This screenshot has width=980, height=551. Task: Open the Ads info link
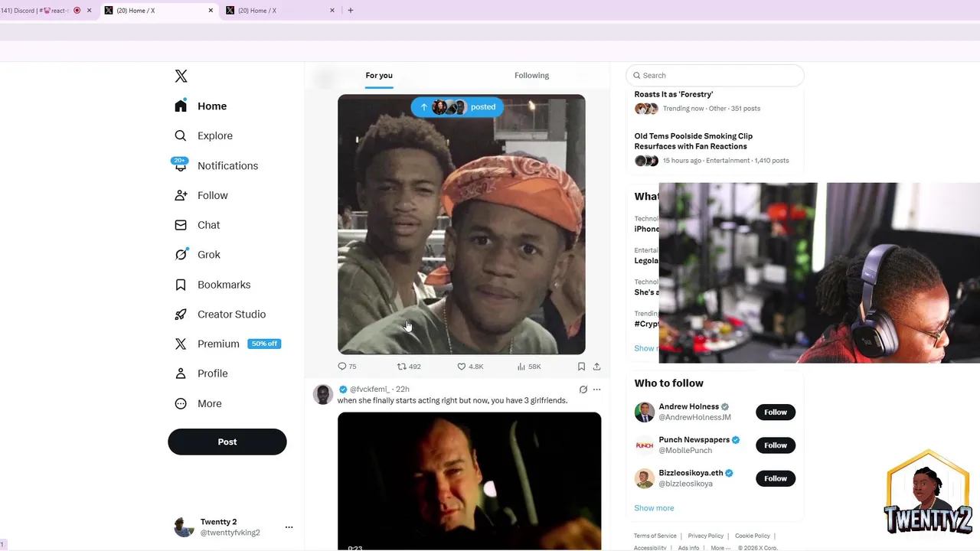[x=688, y=548]
